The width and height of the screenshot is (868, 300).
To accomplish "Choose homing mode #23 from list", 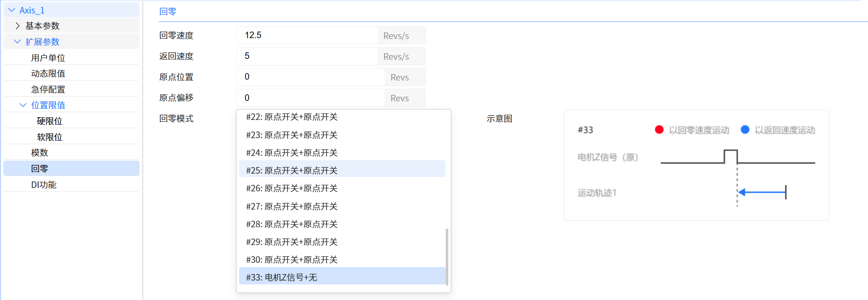I will (x=342, y=135).
